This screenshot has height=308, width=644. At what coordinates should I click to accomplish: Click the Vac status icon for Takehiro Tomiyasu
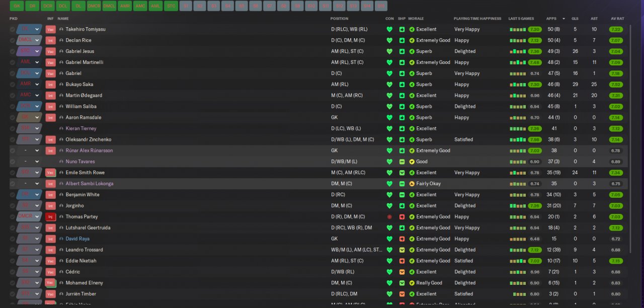[x=50, y=29]
